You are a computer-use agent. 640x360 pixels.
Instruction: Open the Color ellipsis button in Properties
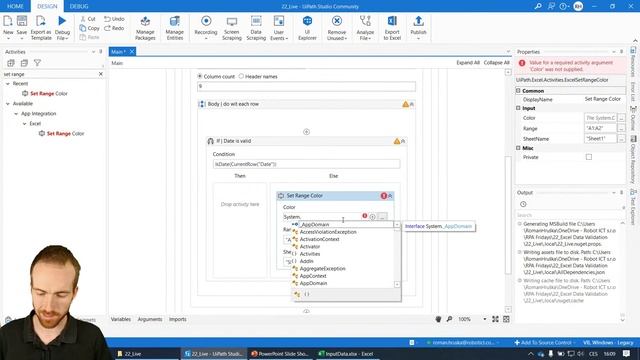[x=621, y=118]
